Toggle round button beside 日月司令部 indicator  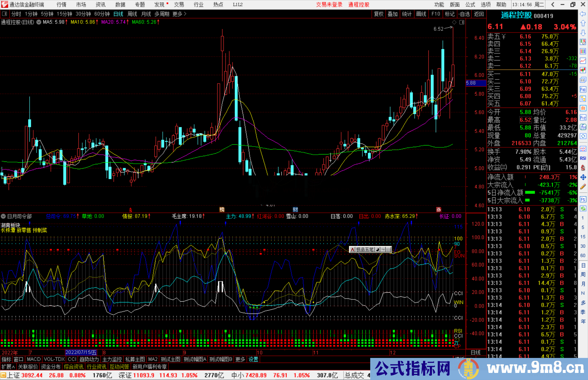4,216
